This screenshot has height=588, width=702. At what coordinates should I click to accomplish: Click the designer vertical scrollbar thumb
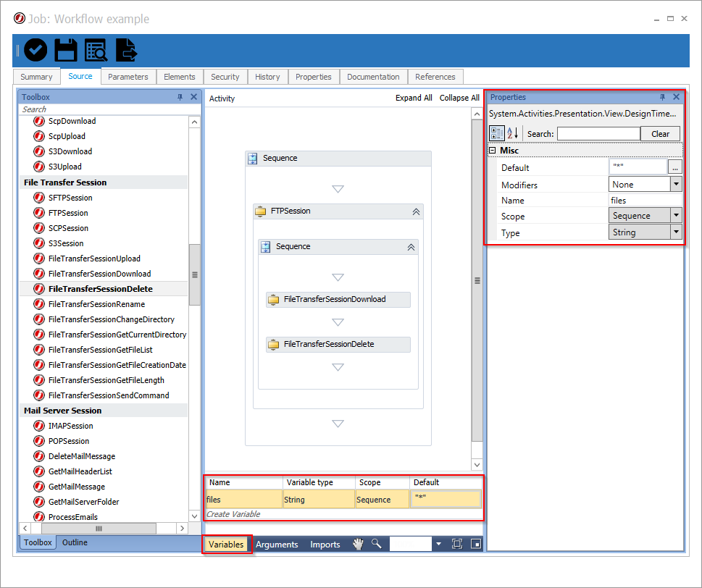(477, 280)
